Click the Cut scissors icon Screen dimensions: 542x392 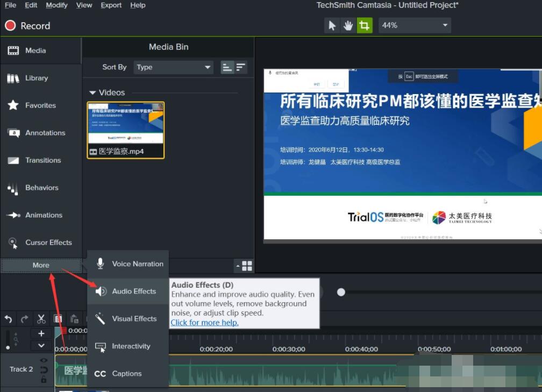[41, 319]
